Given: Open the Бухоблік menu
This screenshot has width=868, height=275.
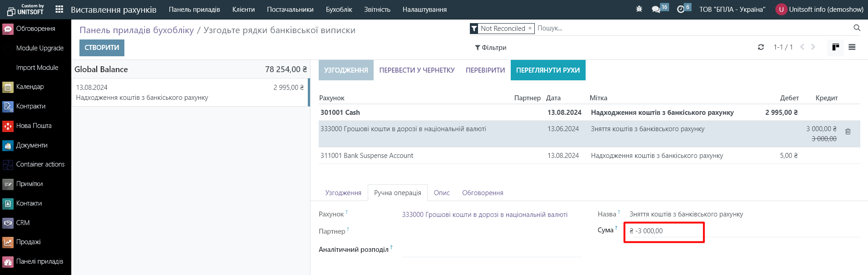Looking at the screenshot, I should [339, 10].
